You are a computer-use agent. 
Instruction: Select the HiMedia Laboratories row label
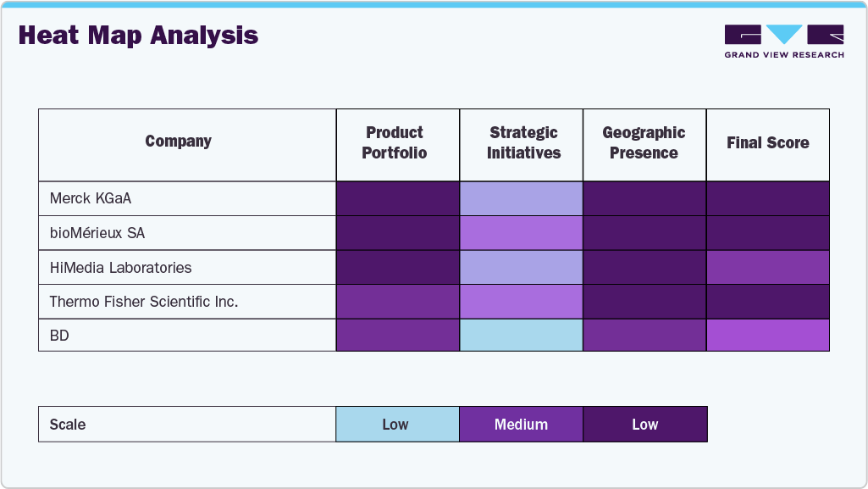click(120, 268)
